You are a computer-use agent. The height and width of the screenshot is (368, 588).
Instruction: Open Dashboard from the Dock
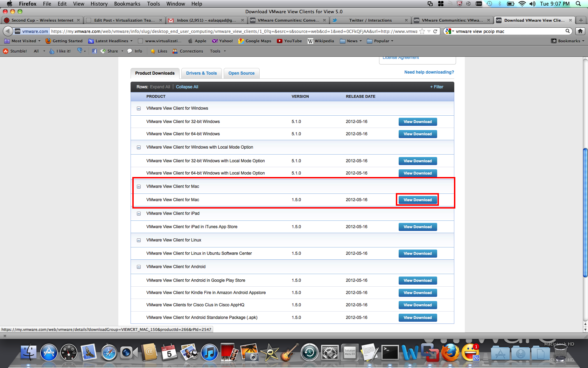(69, 352)
